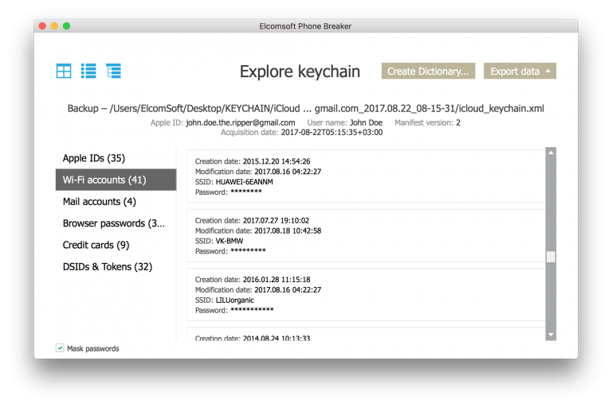Select the VK-BMW Wi-Fi entry
This screenshot has height=407, width=612.
pyautogui.click(x=365, y=235)
